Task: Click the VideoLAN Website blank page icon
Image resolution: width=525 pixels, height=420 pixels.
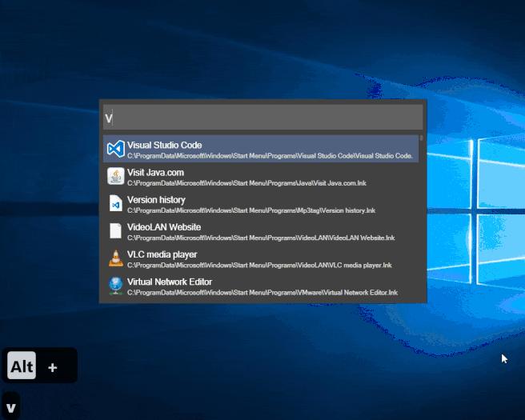Action: (115, 231)
